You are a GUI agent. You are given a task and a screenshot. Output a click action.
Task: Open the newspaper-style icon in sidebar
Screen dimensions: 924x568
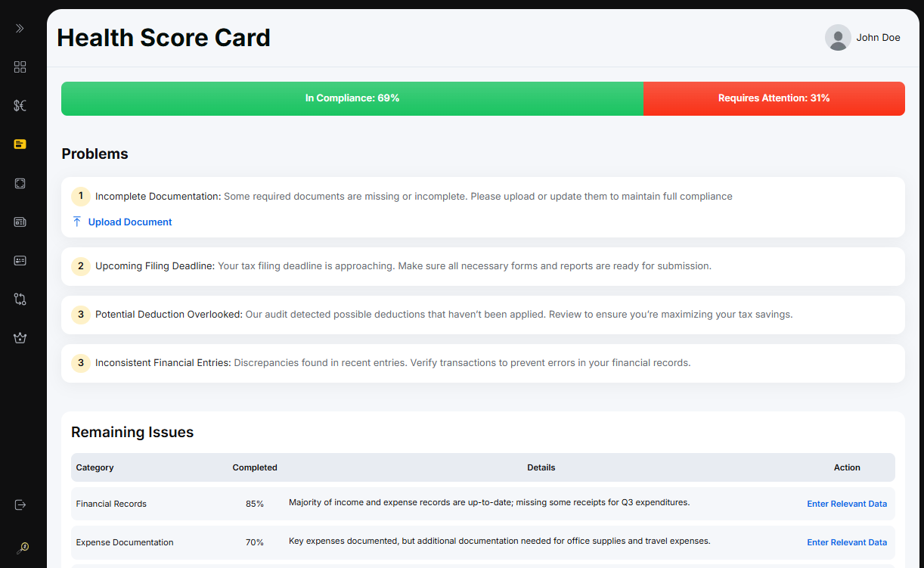coord(20,222)
